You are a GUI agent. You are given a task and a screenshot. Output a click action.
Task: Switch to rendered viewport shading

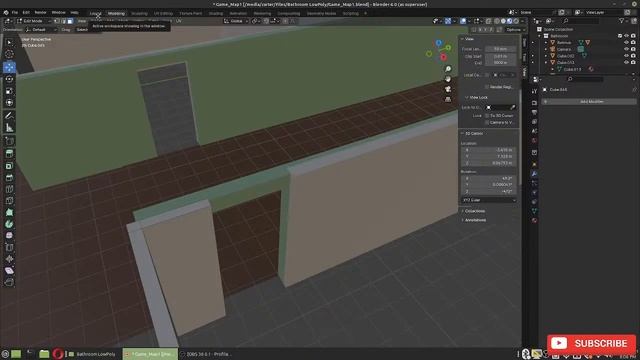click(516, 21)
